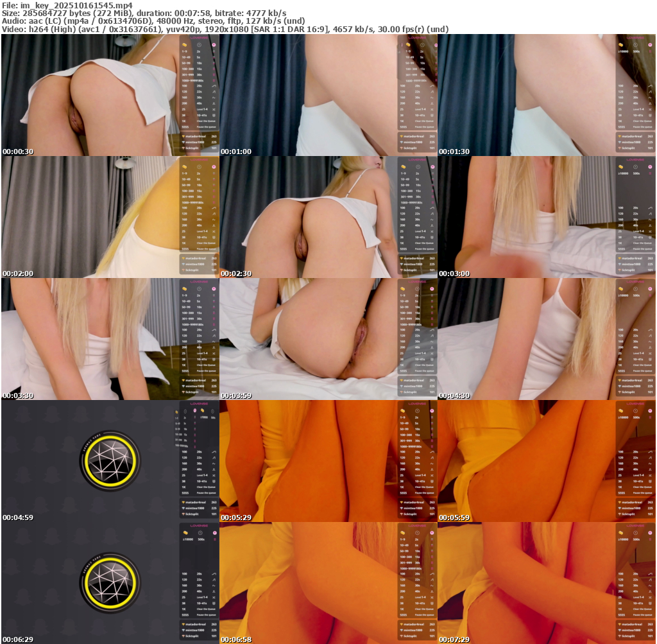The image size is (657, 644).
Task: Click the 00:04:30 timestamp label
Action: click(x=454, y=396)
